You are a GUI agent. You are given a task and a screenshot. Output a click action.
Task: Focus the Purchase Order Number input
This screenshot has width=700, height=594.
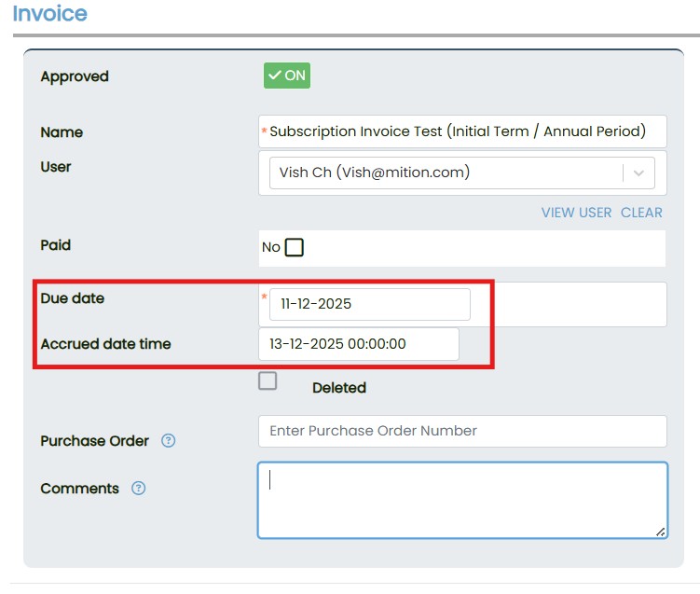(462, 431)
